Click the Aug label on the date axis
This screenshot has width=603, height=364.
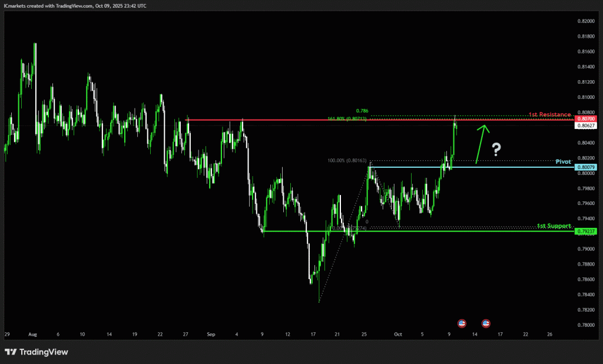[32, 334]
